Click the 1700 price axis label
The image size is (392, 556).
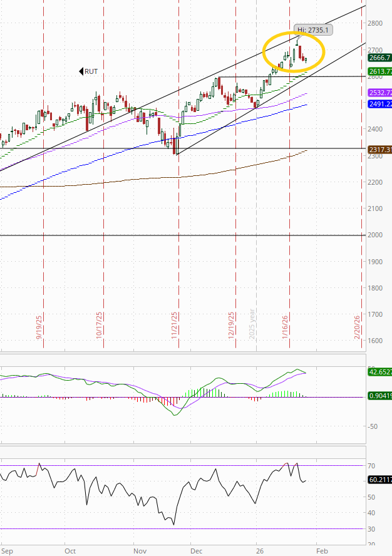coord(376,314)
